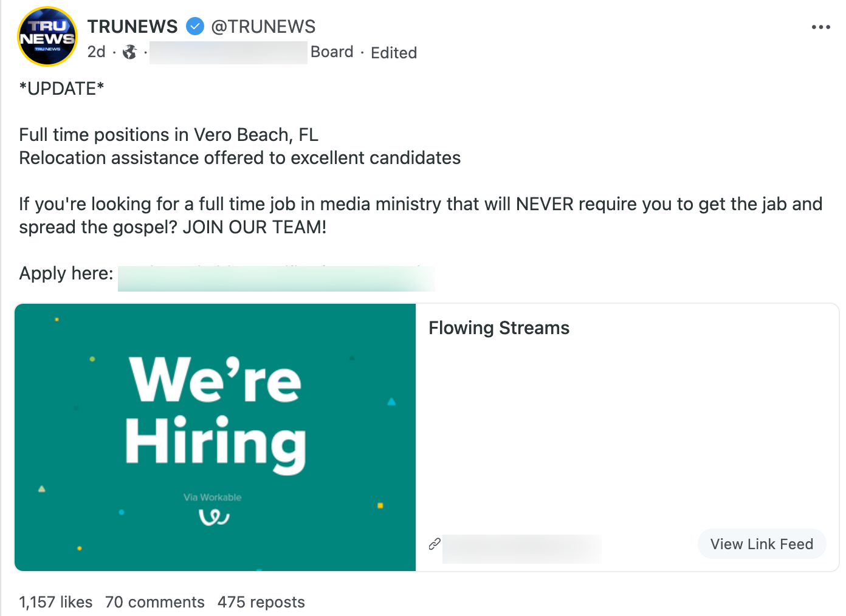
Task: Open the @TRUNEWS handle link
Action: 263,27
